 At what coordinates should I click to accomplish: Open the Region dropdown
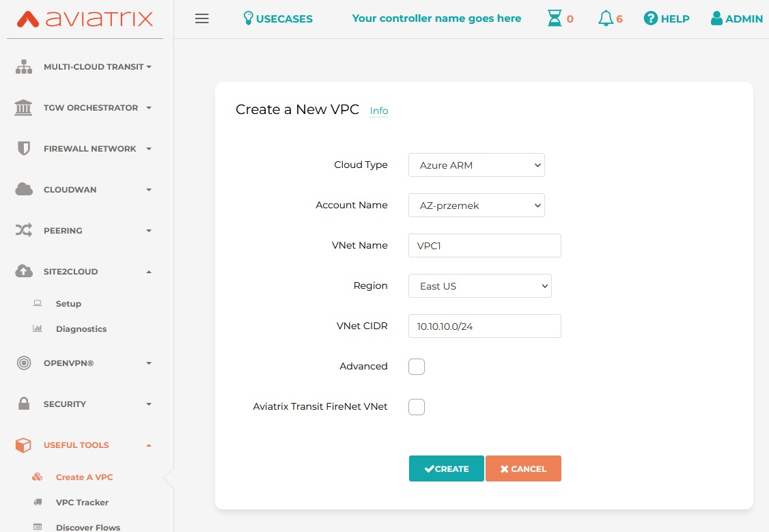(x=479, y=286)
